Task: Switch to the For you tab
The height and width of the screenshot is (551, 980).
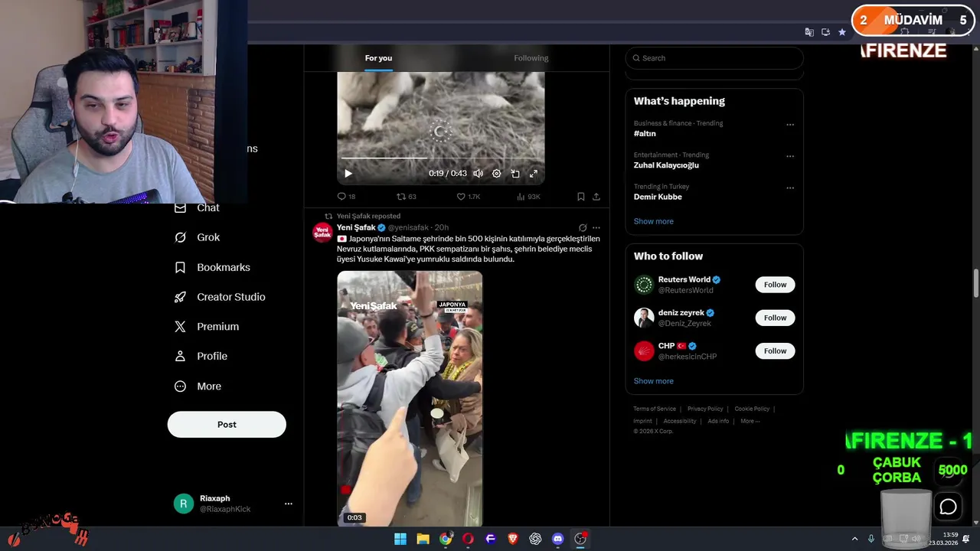Action: (x=378, y=58)
